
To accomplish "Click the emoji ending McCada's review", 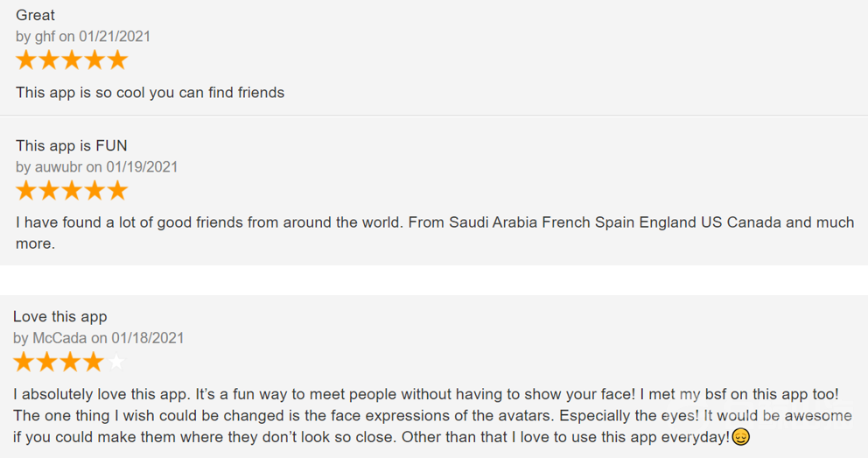I will point(741,436).
